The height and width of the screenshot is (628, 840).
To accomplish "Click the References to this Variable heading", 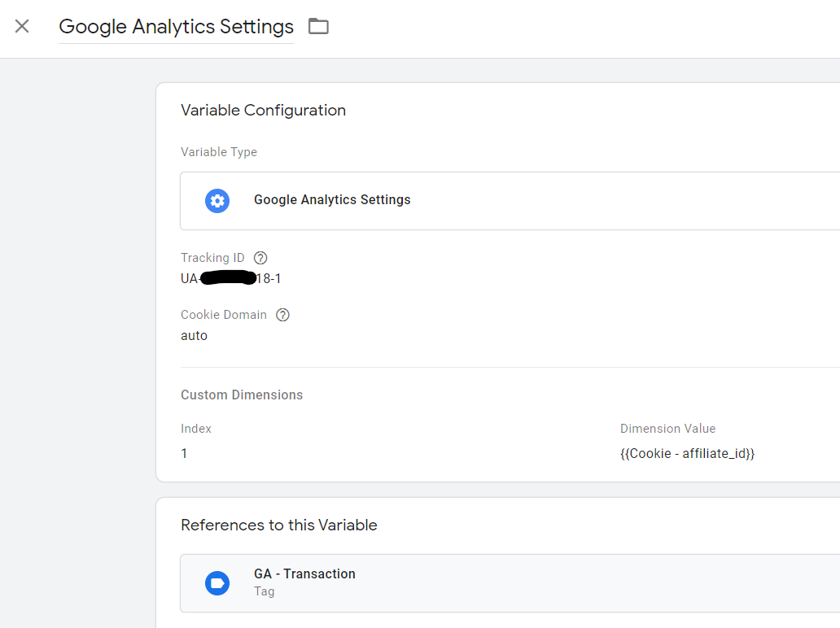I will point(278,526).
